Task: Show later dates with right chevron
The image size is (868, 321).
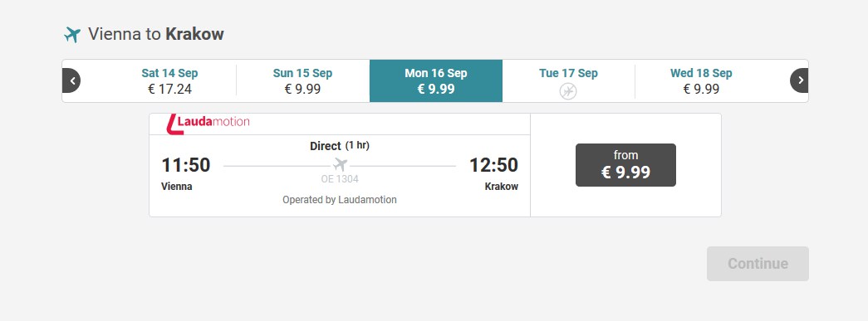Action: tap(799, 80)
